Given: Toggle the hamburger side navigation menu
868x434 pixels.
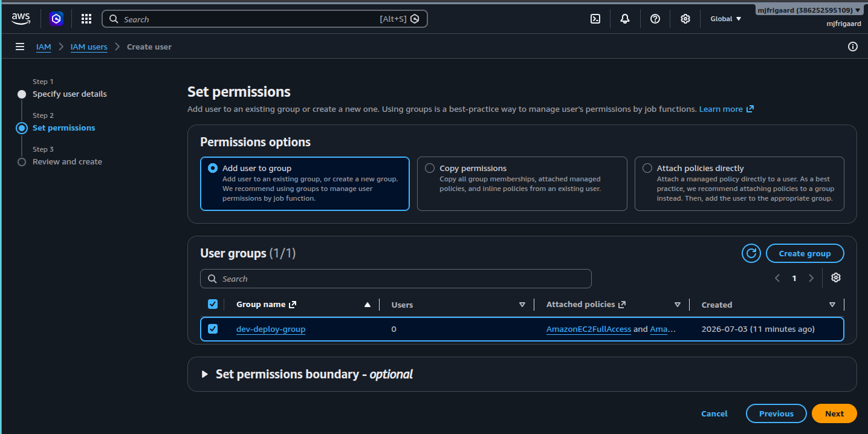Looking at the screenshot, I should (20, 47).
